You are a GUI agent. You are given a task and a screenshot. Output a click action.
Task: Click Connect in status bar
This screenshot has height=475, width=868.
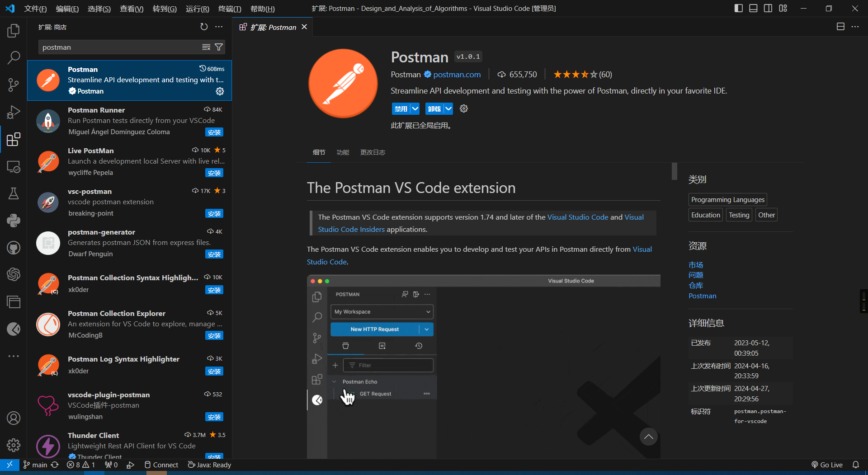coord(161,465)
